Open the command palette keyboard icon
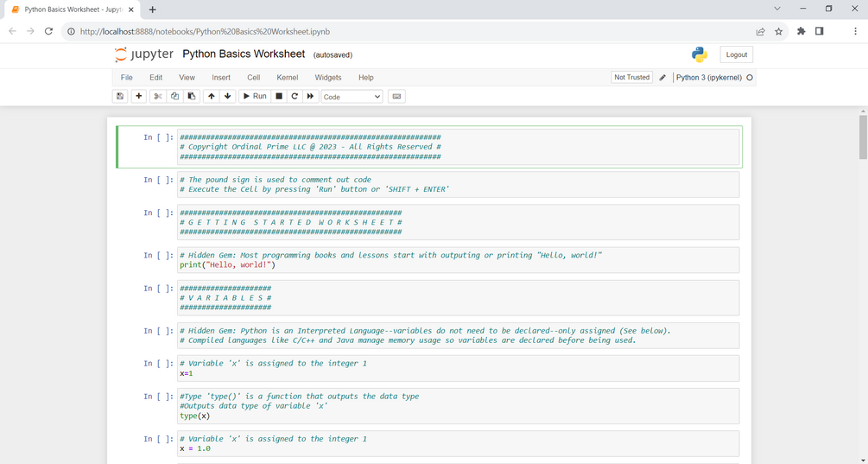Viewport: 868px width, 464px height. (396, 97)
